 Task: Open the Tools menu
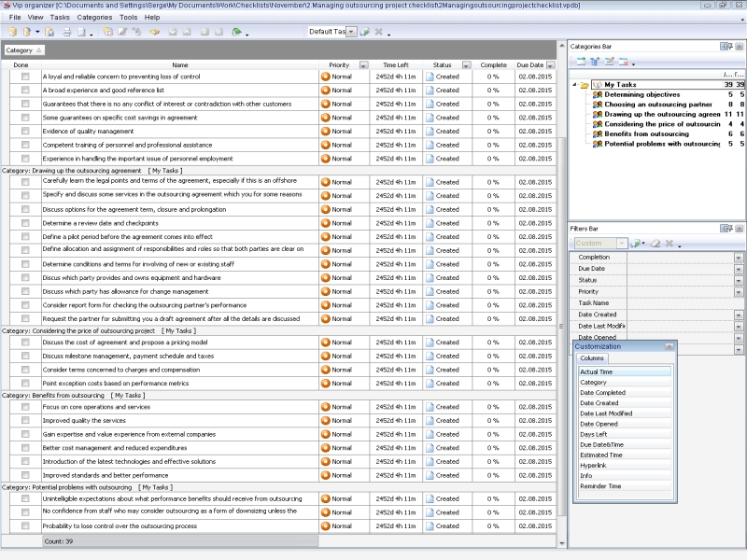[128, 17]
